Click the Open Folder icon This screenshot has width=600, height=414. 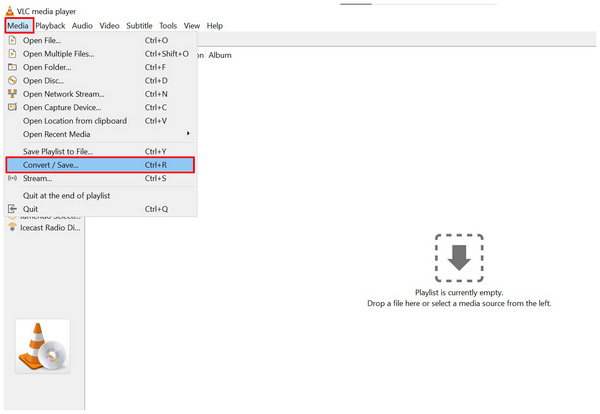point(13,67)
